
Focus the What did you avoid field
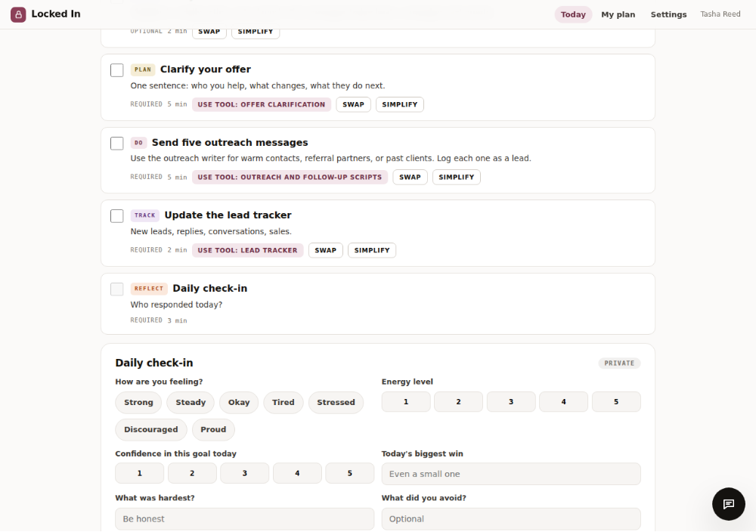coord(511,519)
